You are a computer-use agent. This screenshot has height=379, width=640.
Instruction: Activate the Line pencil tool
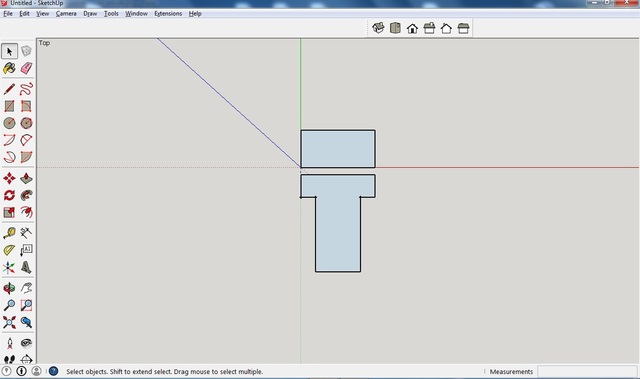point(9,89)
